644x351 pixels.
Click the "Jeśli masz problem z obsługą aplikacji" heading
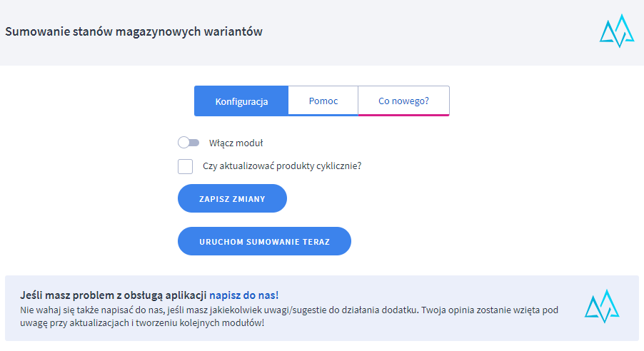click(x=114, y=295)
